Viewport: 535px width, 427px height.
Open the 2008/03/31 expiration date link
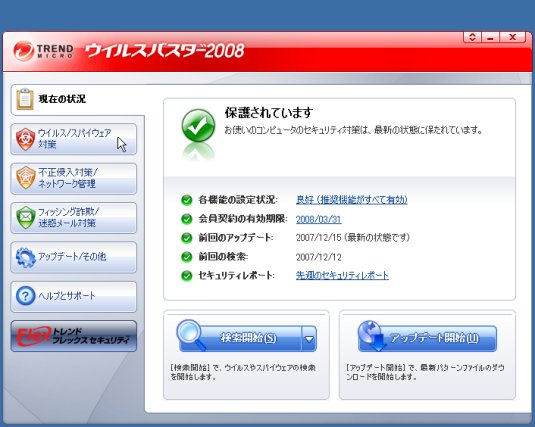point(319,219)
